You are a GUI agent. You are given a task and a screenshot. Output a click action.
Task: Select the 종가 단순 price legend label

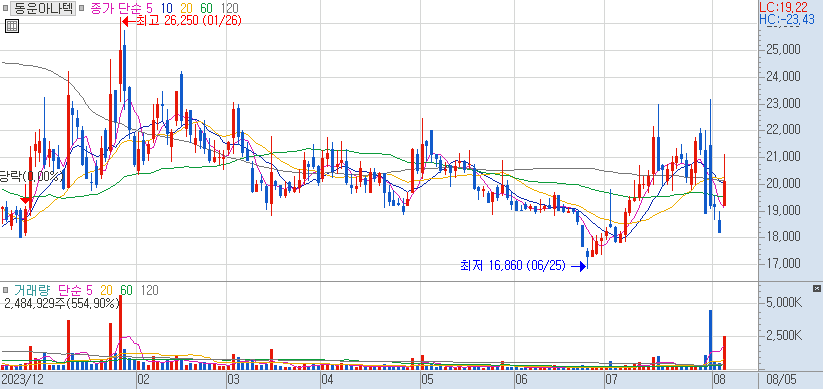click(x=115, y=8)
